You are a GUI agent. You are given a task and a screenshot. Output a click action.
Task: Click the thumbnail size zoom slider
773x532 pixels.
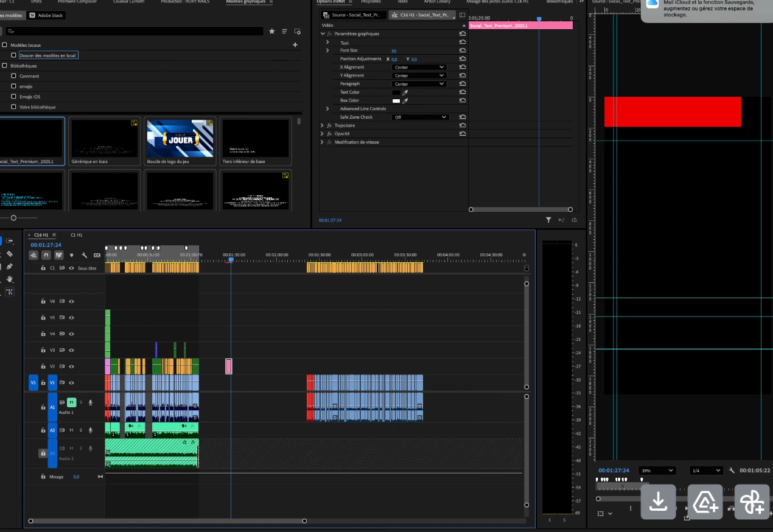(x=13, y=217)
